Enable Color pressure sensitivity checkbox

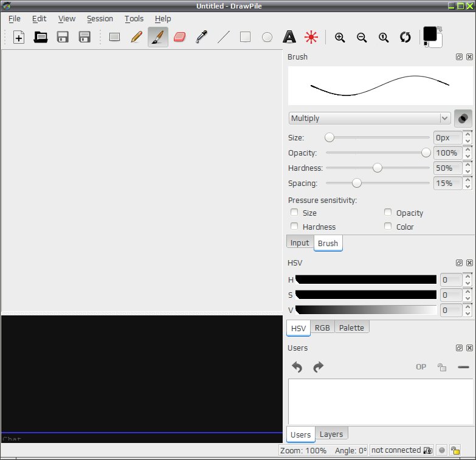pyautogui.click(x=388, y=226)
